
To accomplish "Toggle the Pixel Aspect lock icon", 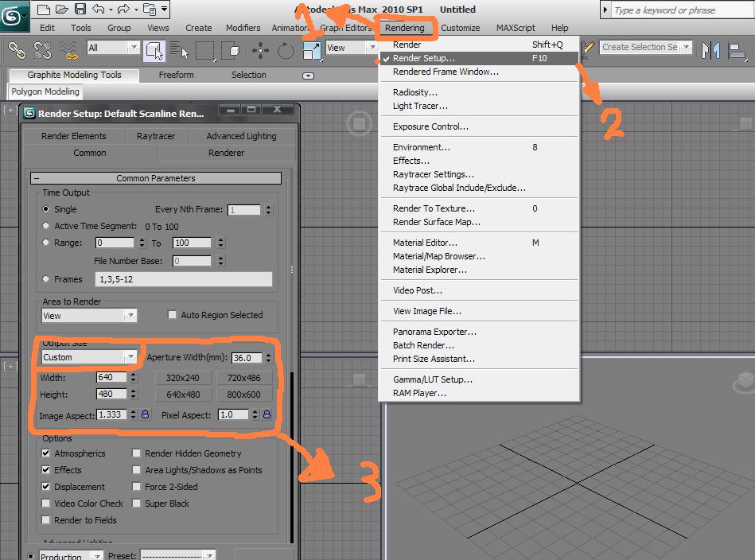I will [267, 414].
